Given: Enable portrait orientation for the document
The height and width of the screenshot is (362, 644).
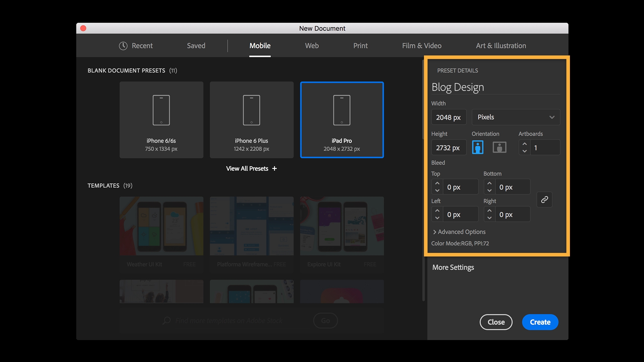Looking at the screenshot, I should [x=478, y=147].
